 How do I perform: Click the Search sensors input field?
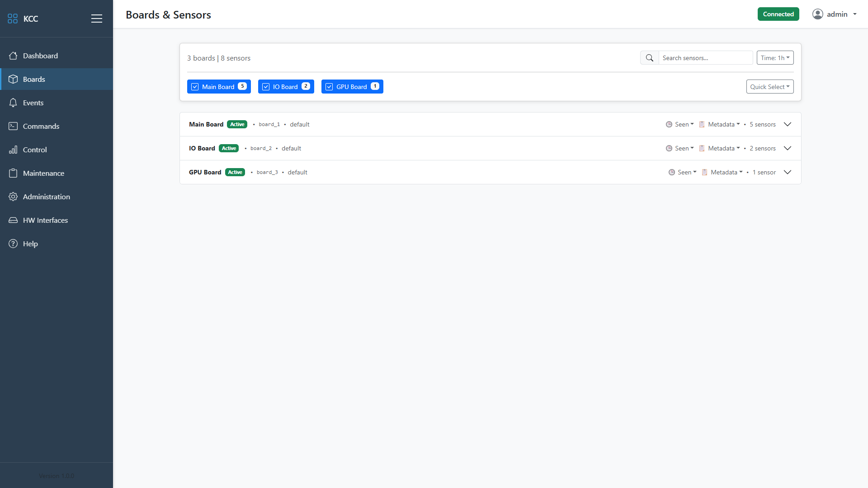click(x=705, y=58)
